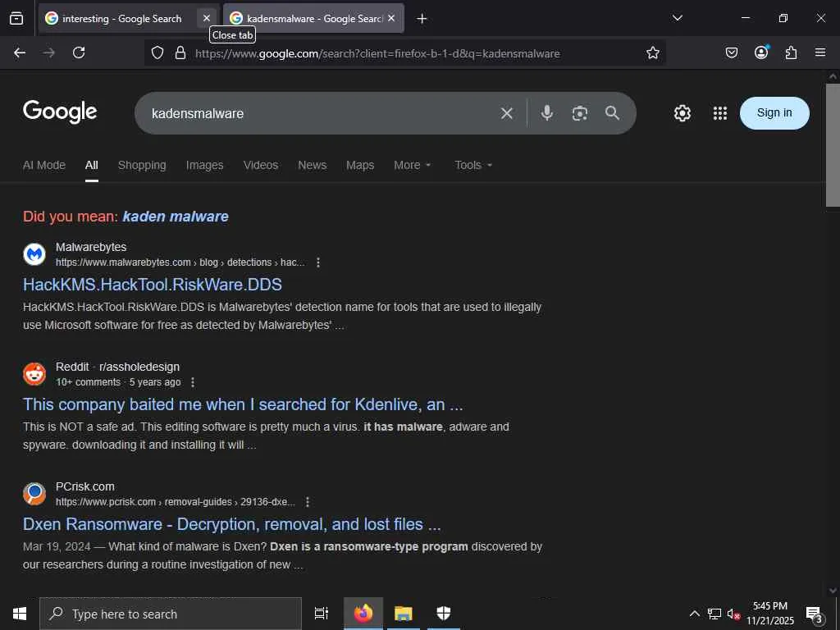Click the malwarebytes.com breadcrumb URL
The height and width of the screenshot is (630, 840).
click(x=180, y=262)
